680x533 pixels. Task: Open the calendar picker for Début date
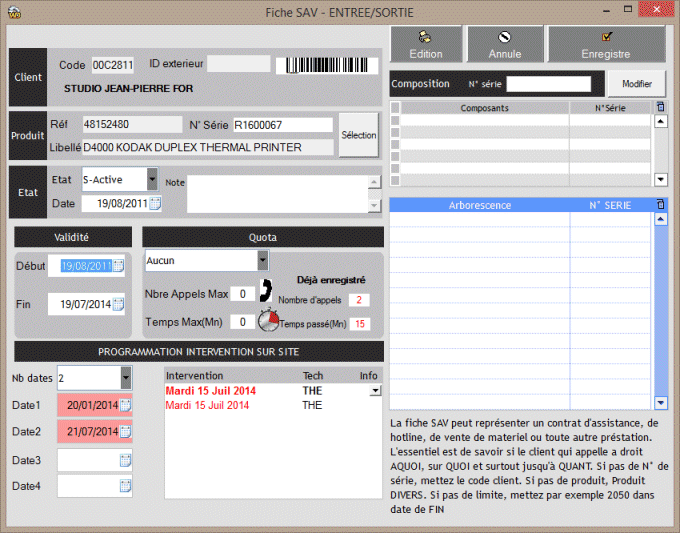[118, 266]
